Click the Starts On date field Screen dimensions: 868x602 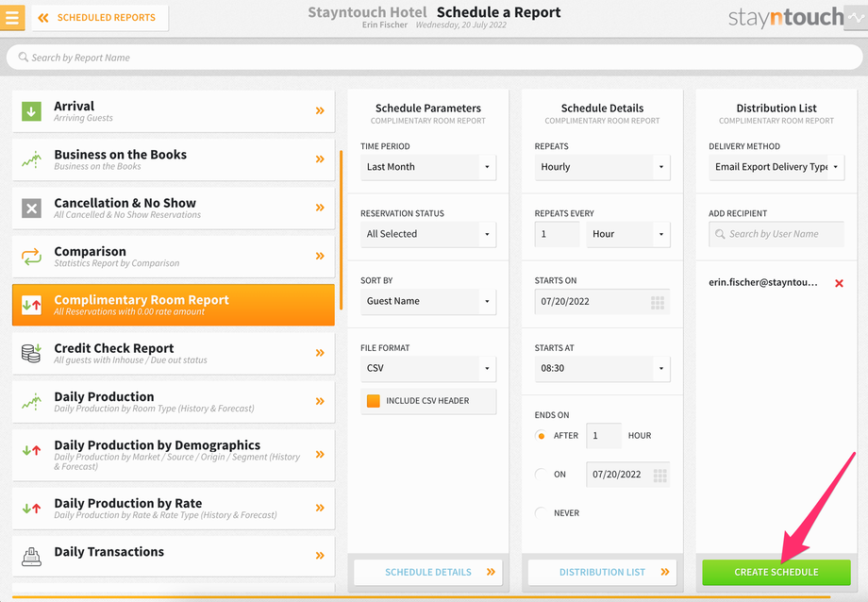click(x=602, y=302)
